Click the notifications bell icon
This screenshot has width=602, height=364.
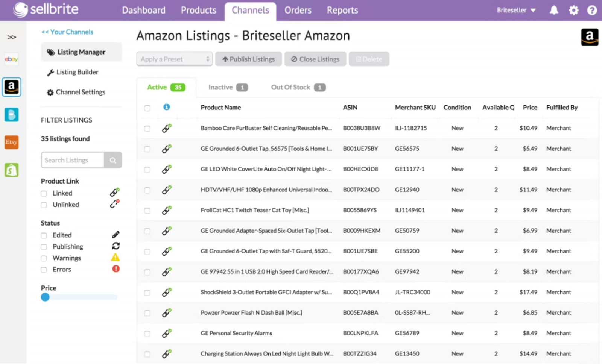[x=554, y=10]
